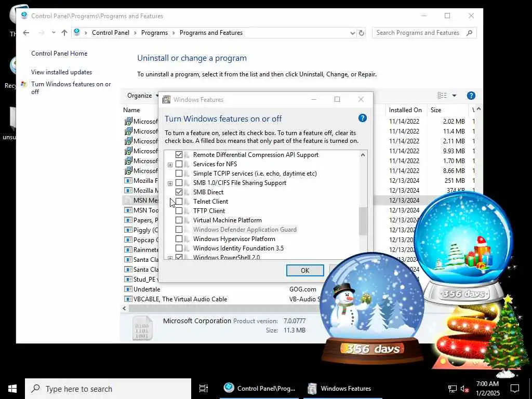532x399 pixels.
Task: Open the Organize dropdown menu
Action: 142,96
